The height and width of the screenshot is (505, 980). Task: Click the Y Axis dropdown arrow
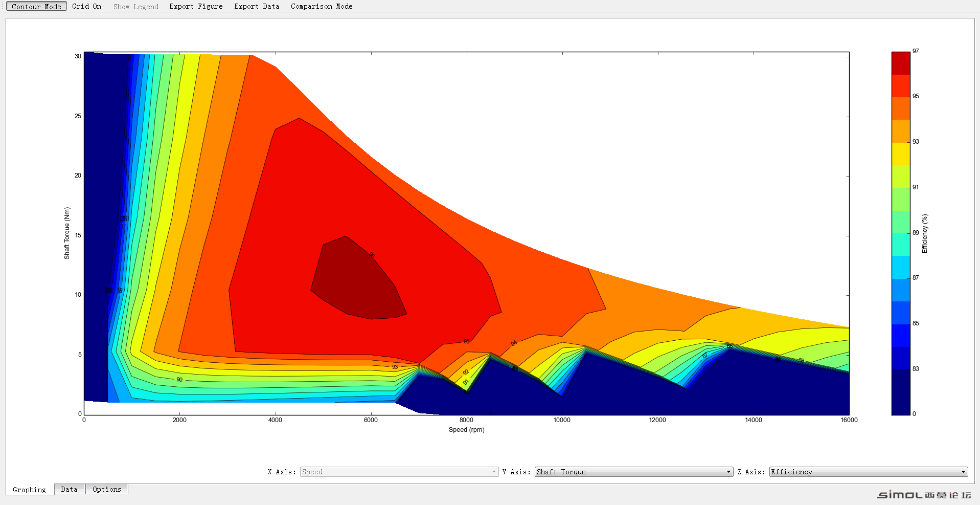click(728, 472)
